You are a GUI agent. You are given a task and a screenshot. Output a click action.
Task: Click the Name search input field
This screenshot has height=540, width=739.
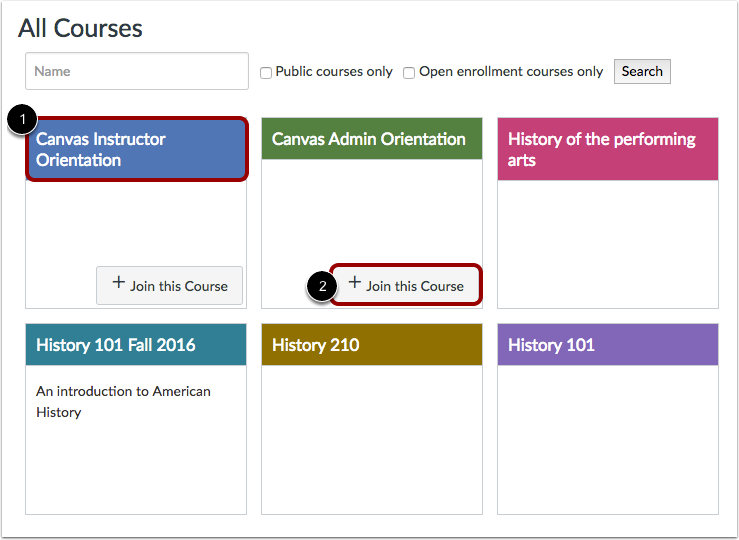tap(137, 71)
